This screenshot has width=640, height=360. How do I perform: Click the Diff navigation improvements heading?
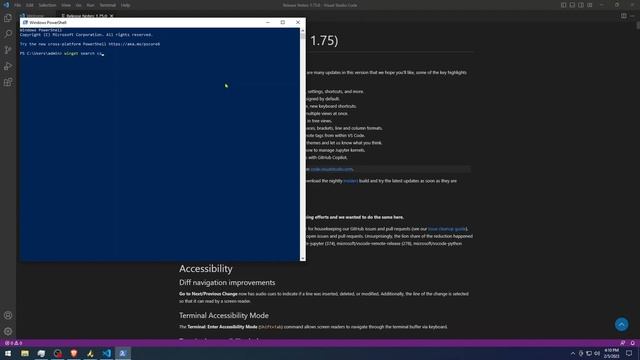click(227, 282)
